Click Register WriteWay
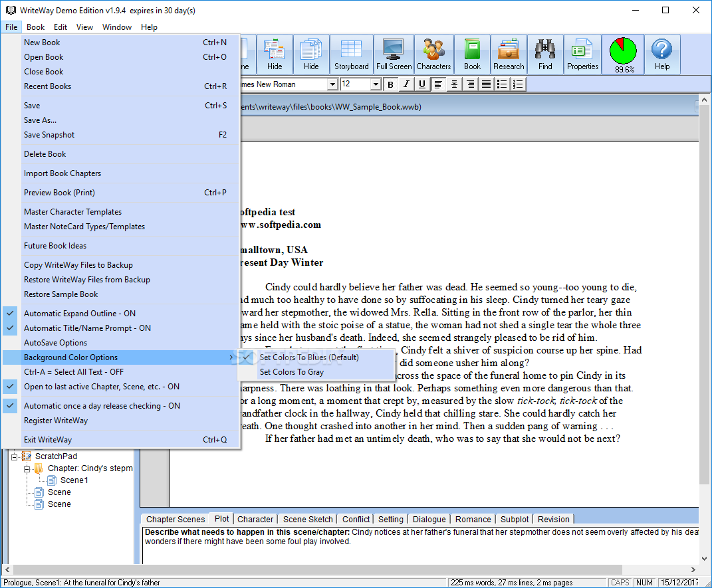712x588 pixels. [121, 421]
